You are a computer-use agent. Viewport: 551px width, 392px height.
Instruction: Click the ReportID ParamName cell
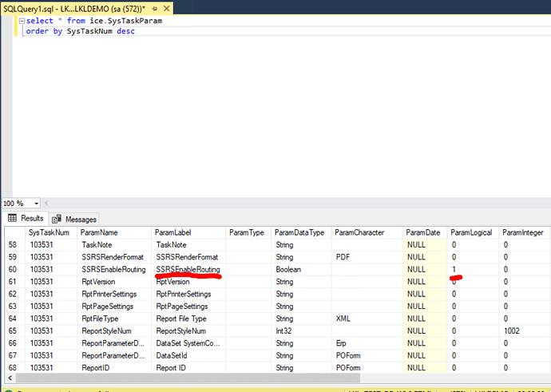coord(114,368)
